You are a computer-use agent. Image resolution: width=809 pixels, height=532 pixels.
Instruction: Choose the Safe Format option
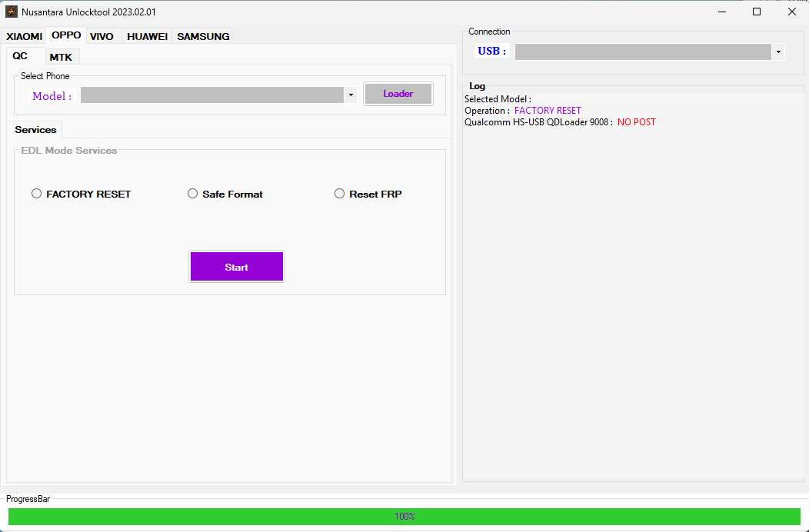[192, 193]
